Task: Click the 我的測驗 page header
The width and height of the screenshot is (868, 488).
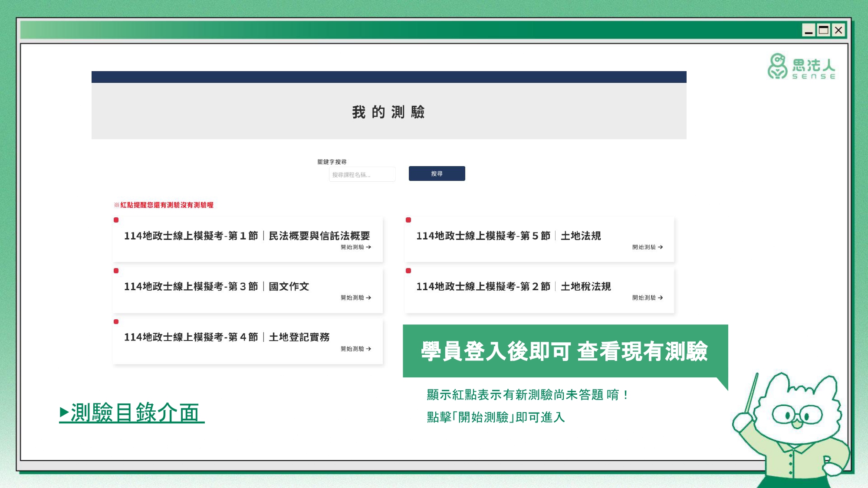Action: tap(388, 112)
